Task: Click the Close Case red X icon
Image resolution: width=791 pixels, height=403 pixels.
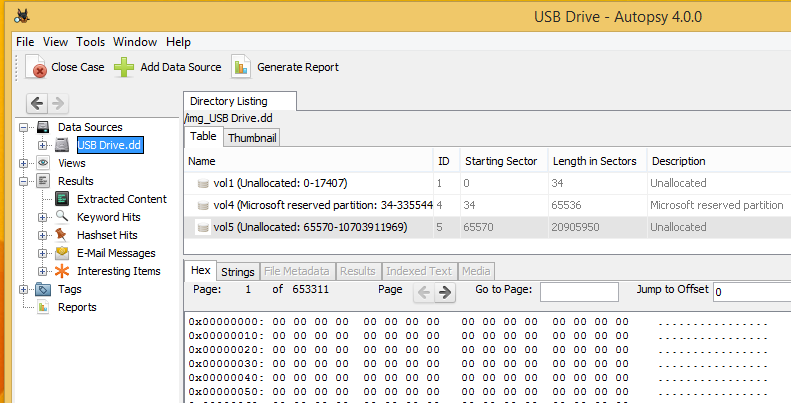Action: click(x=36, y=67)
